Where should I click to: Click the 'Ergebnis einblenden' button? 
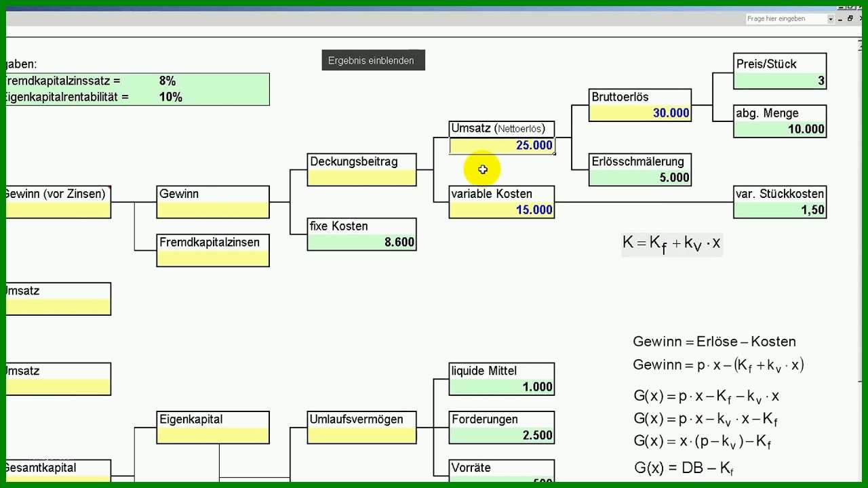[373, 60]
